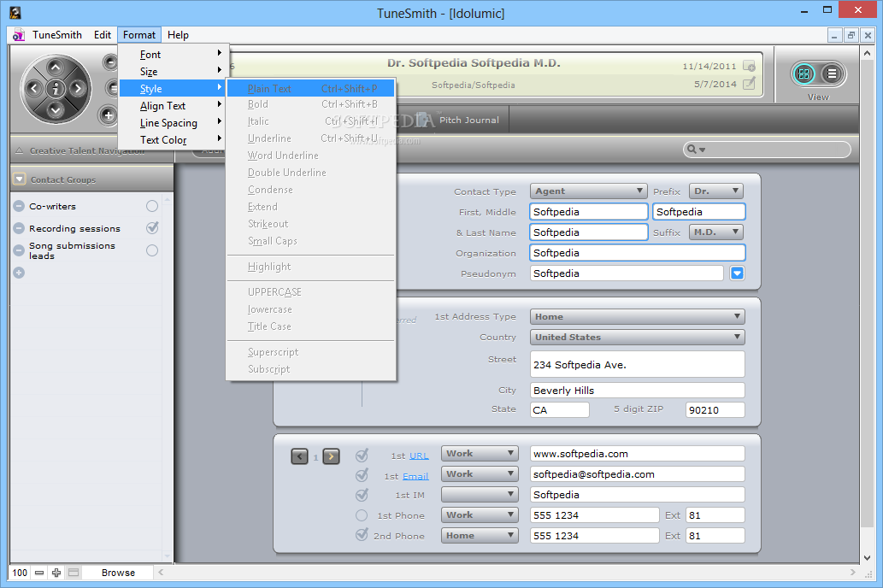Open the 2nd Phone Home type dropdown
The height and width of the screenshot is (588, 883).
480,536
